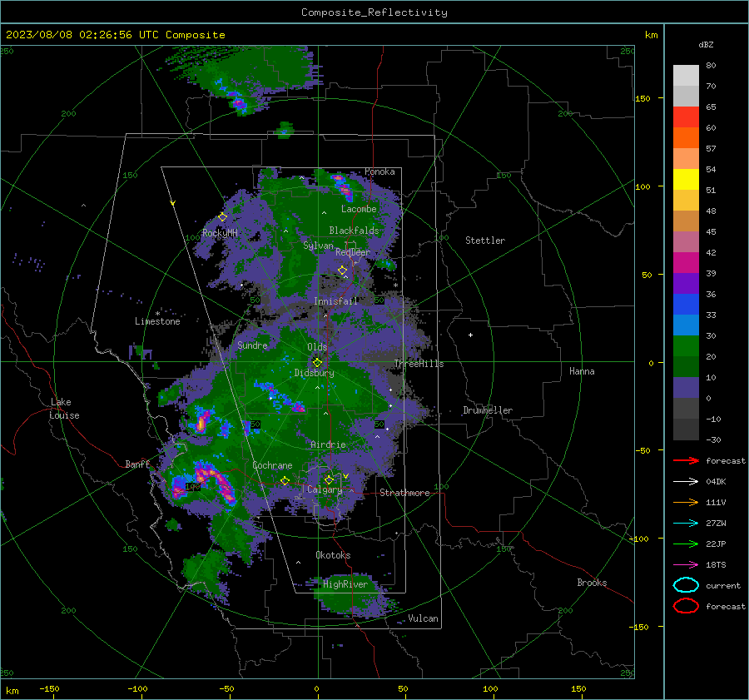Screen dimensions: 749x700
Task: Pick the yellow swatch between 54 and 51
Action: [x=686, y=179]
